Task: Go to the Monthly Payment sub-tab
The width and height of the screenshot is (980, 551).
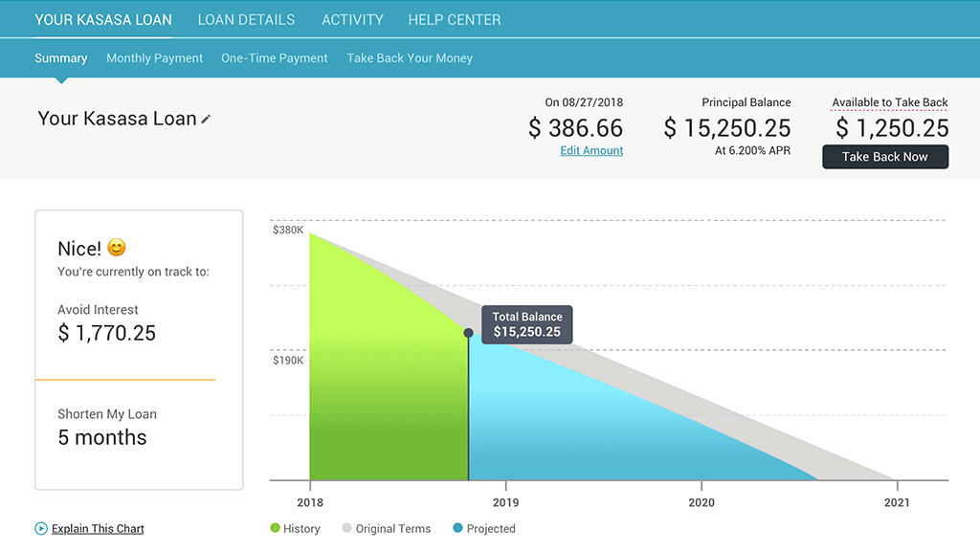Action: click(154, 58)
